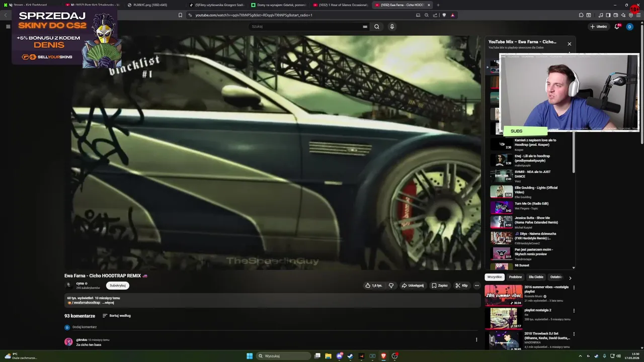
Task: Open browser extensions puzzle icon
Action: (581, 15)
